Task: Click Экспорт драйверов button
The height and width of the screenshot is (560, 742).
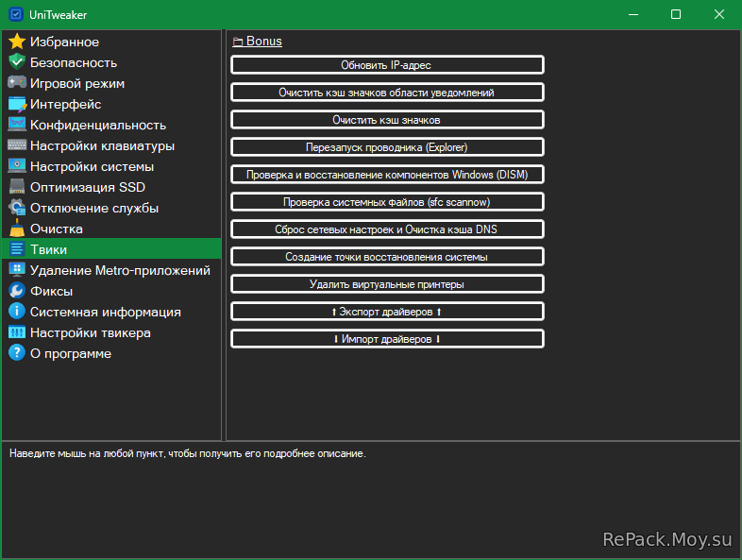Action: pyautogui.click(x=387, y=312)
